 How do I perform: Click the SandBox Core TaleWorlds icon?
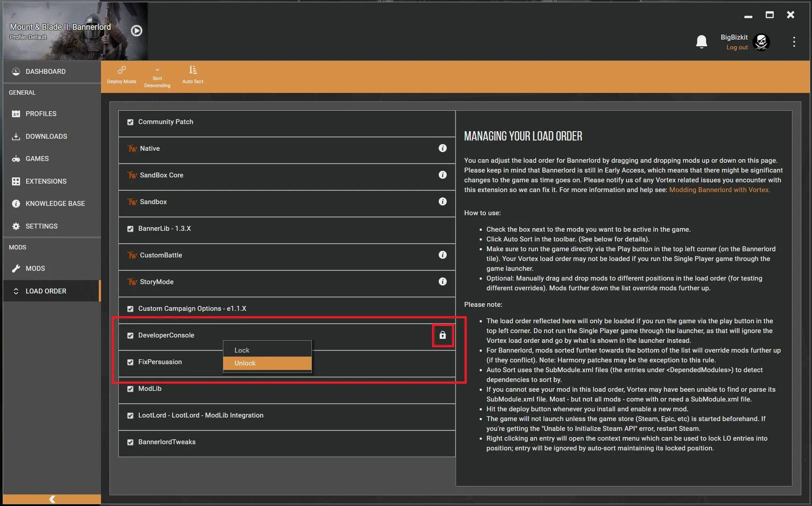[132, 175]
